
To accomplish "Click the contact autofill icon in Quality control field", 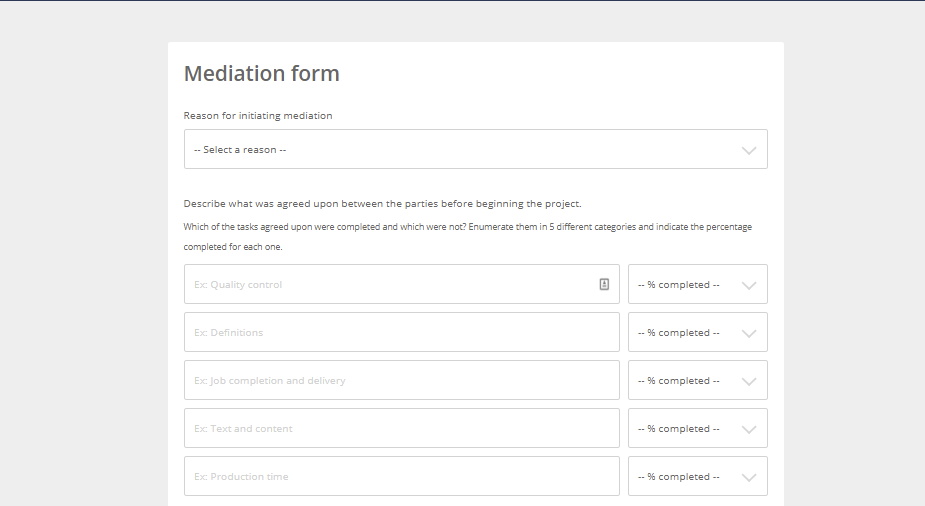I will click(604, 284).
